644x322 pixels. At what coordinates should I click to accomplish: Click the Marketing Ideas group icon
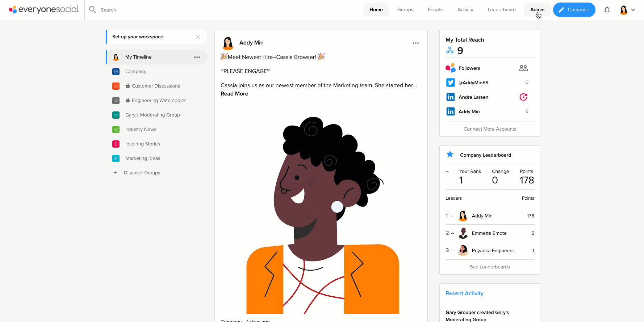coord(116,158)
